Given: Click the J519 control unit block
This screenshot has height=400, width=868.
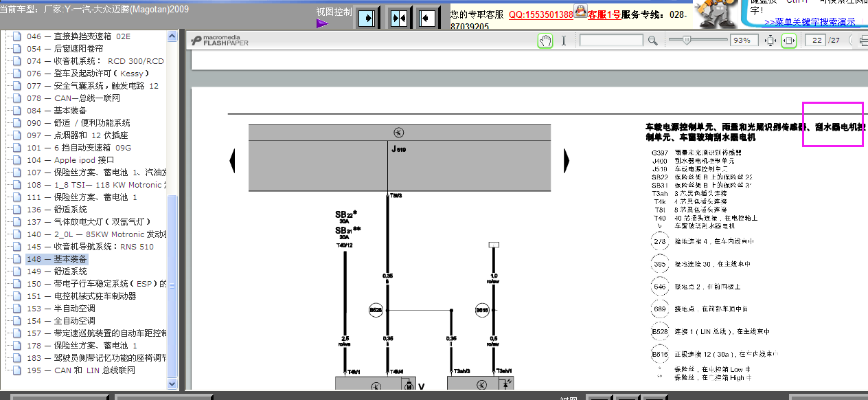Looking at the screenshot, I should pos(399,157).
